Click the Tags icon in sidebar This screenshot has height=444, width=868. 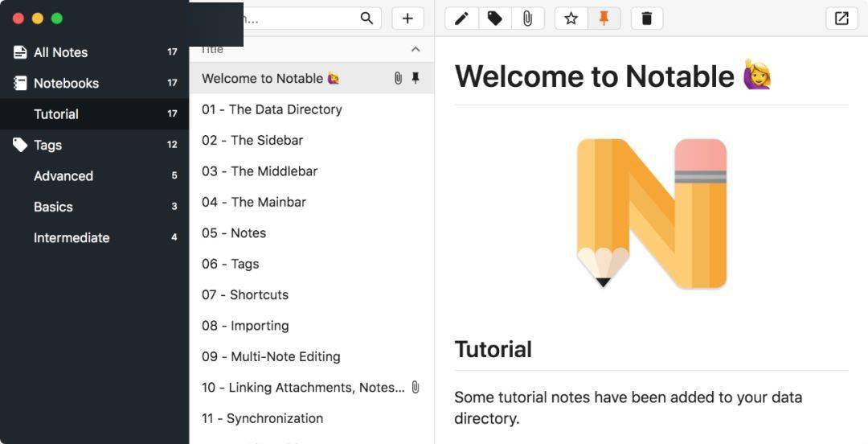20,146
